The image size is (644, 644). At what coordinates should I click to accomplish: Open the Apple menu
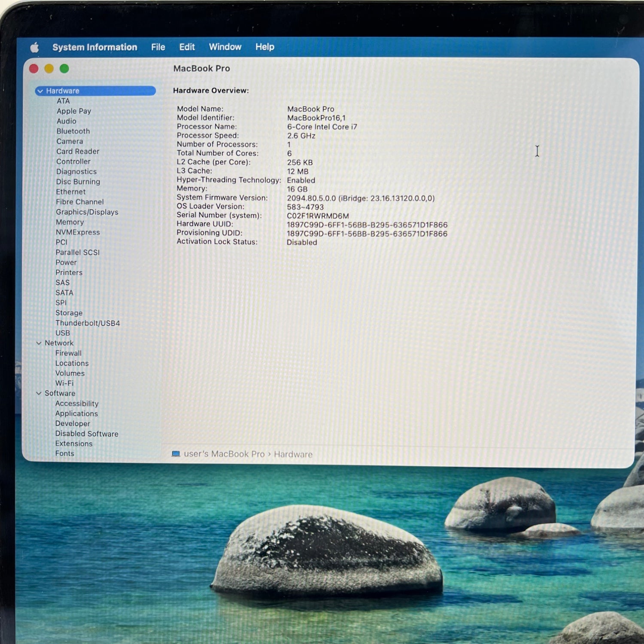click(35, 47)
